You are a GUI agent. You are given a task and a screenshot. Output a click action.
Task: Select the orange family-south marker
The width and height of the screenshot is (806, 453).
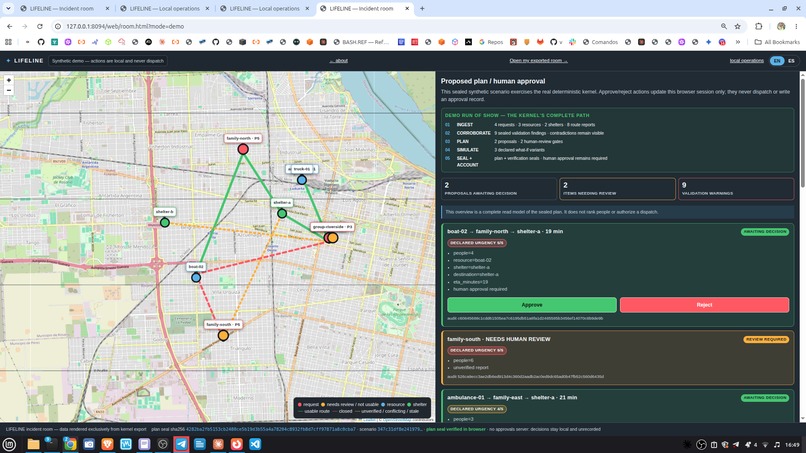pyautogui.click(x=223, y=336)
